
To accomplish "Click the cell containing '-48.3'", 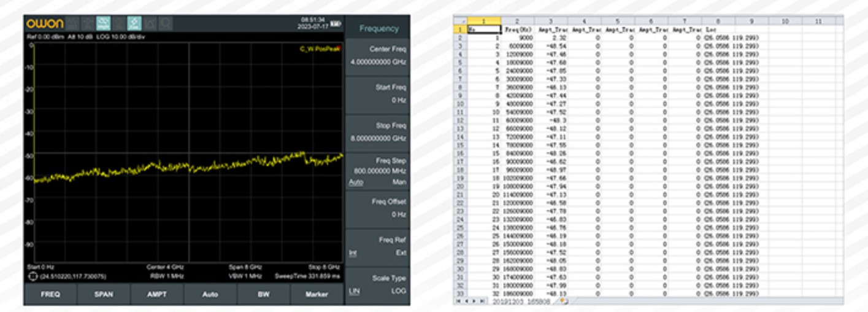I will (x=550, y=120).
